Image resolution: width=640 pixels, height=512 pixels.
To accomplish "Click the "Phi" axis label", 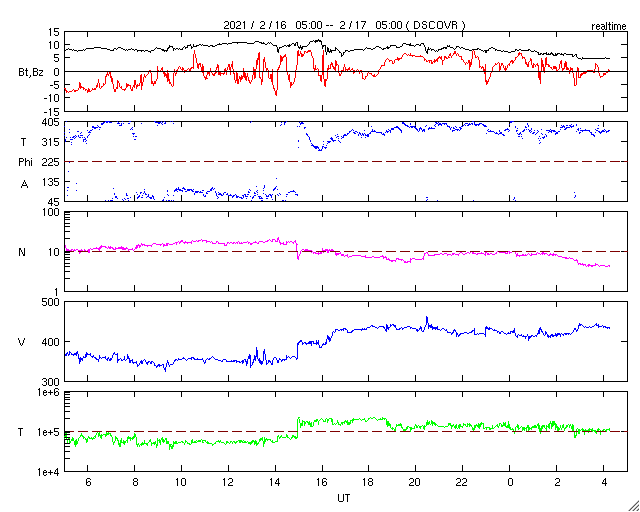I will point(25,162).
